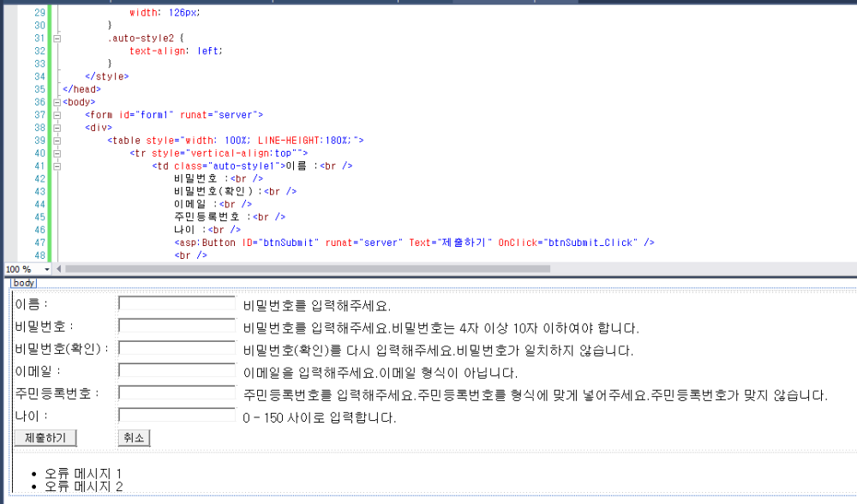Click the 나이 text input field

(x=177, y=416)
